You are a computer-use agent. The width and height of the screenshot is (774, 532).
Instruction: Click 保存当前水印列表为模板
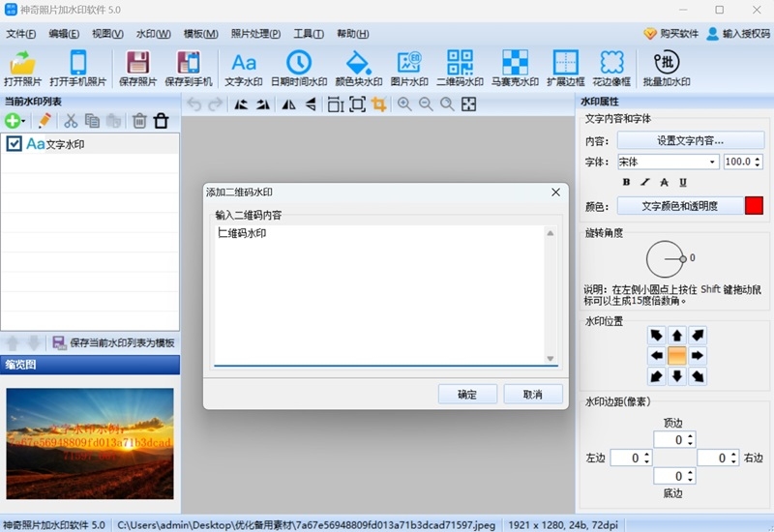pos(113,342)
